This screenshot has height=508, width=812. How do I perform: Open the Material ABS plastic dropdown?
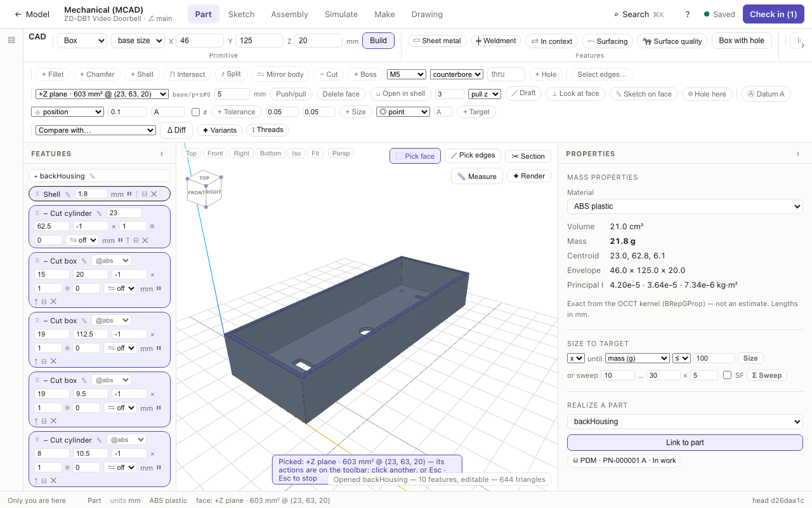[x=685, y=206]
